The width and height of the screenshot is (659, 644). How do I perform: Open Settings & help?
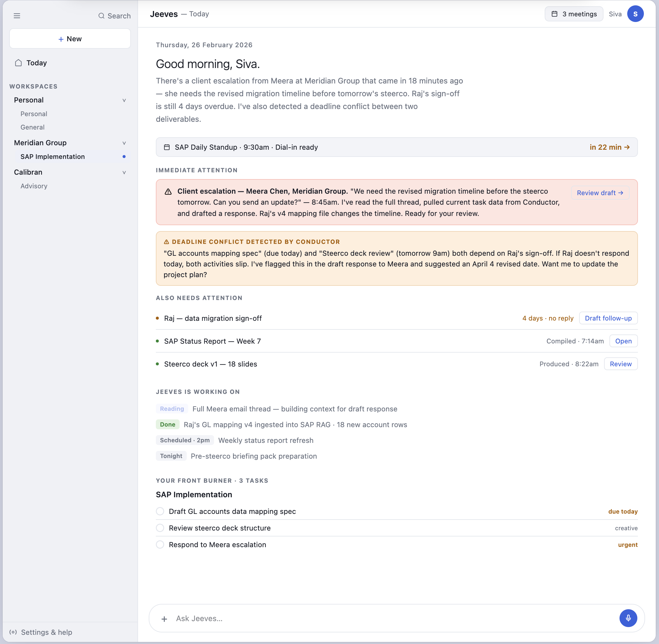pyautogui.click(x=47, y=632)
